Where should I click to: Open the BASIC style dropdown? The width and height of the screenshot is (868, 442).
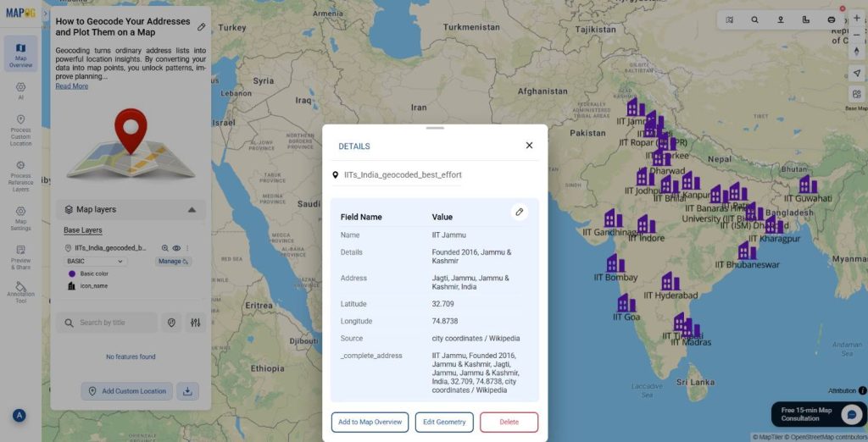click(x=95, y=261)
